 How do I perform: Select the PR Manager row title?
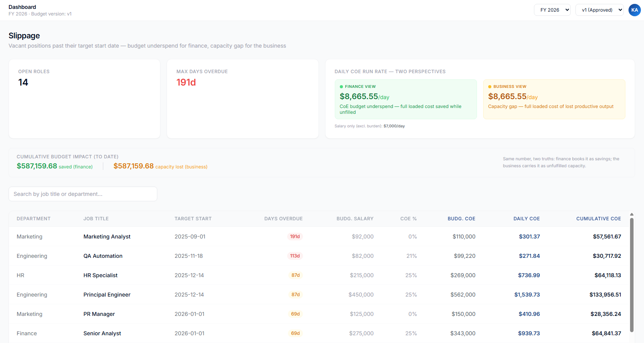pyautogui.click(x=99, y=314)
